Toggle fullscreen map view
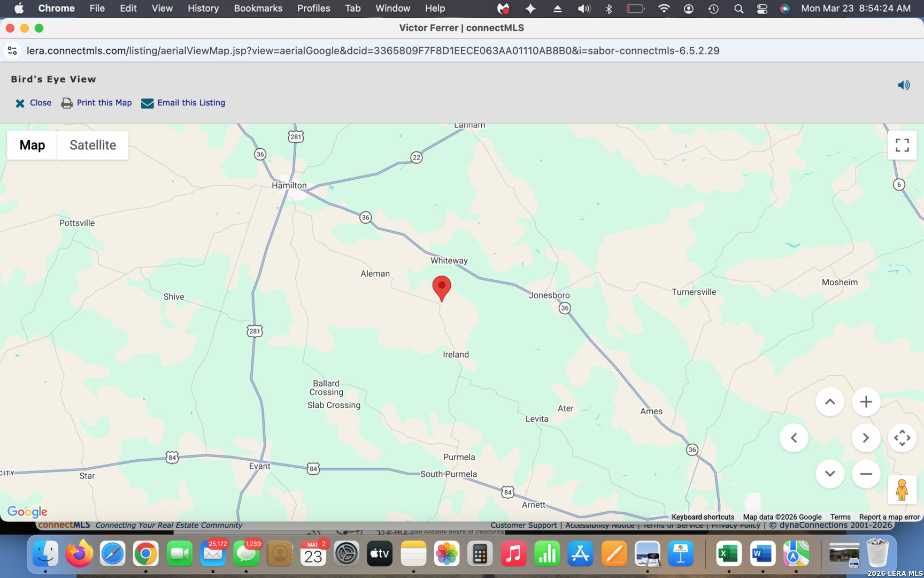 point(902,145)
